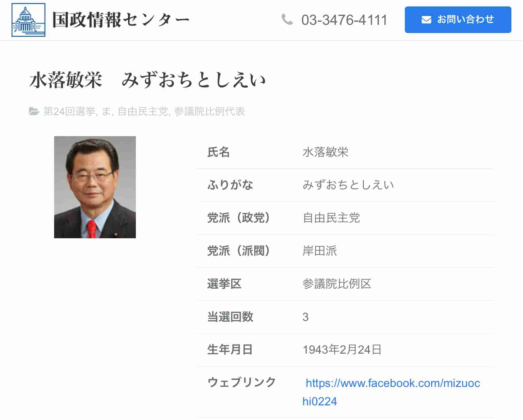523x420 pixels.
Task: Click the 党派（派閥） row label
Action: 238,251
